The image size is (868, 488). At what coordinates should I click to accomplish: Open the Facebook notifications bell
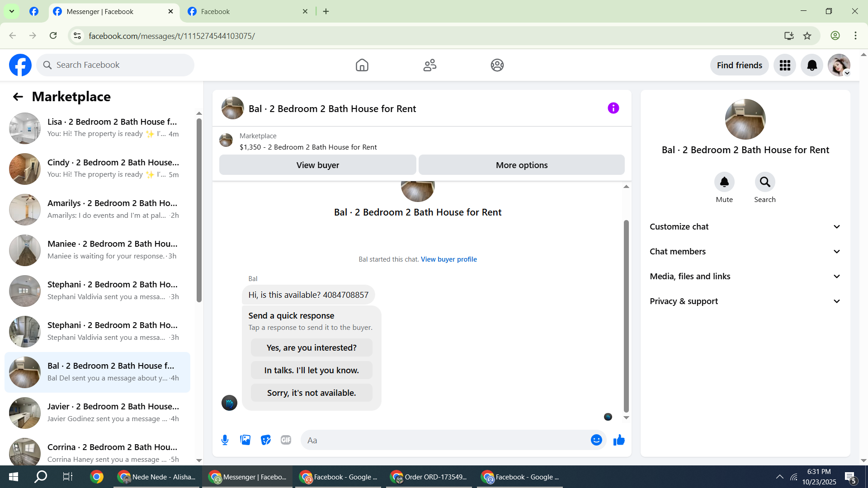point(812,66)
